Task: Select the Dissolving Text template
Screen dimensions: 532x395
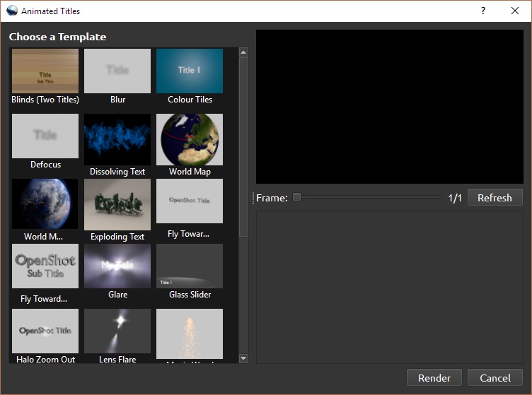Action: coord(117,139)
